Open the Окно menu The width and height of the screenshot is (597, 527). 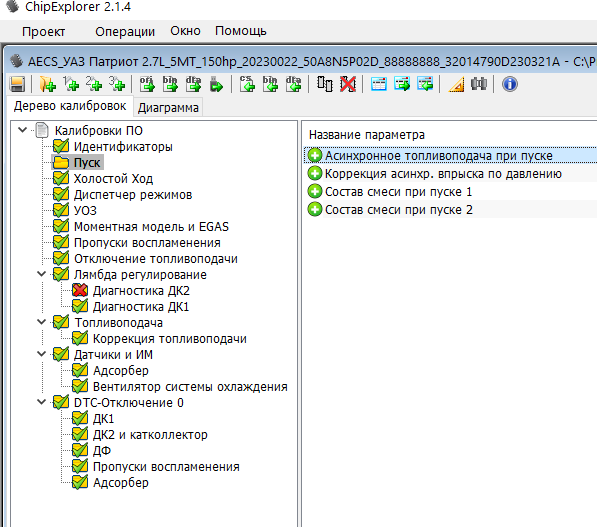pyautogui.click(x=185, y=31)
